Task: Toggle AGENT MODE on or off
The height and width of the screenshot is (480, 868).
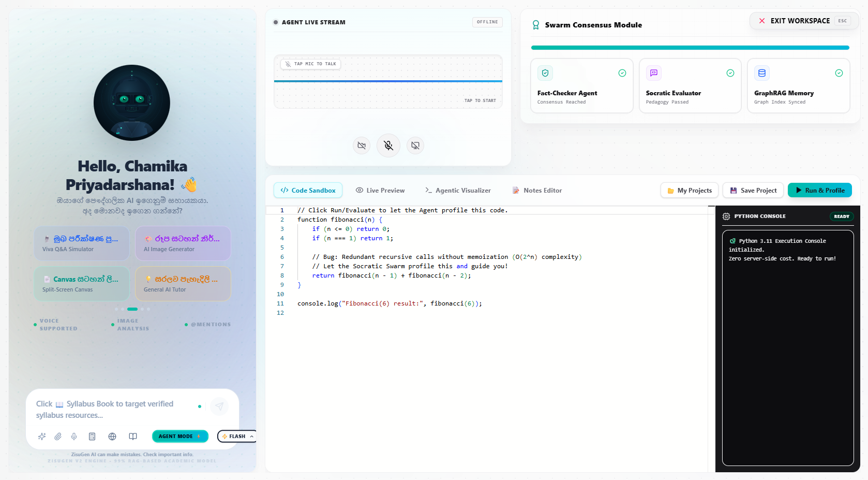Action: (x=180, y=437)
